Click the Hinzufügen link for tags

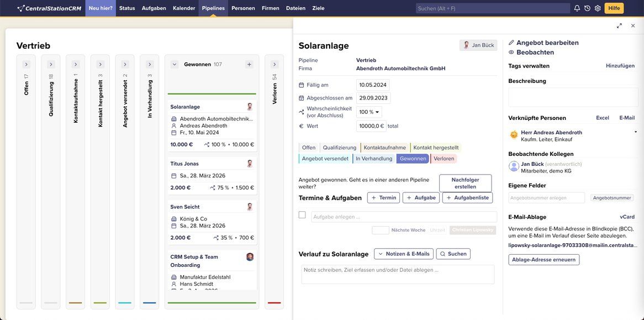point(620,66)
